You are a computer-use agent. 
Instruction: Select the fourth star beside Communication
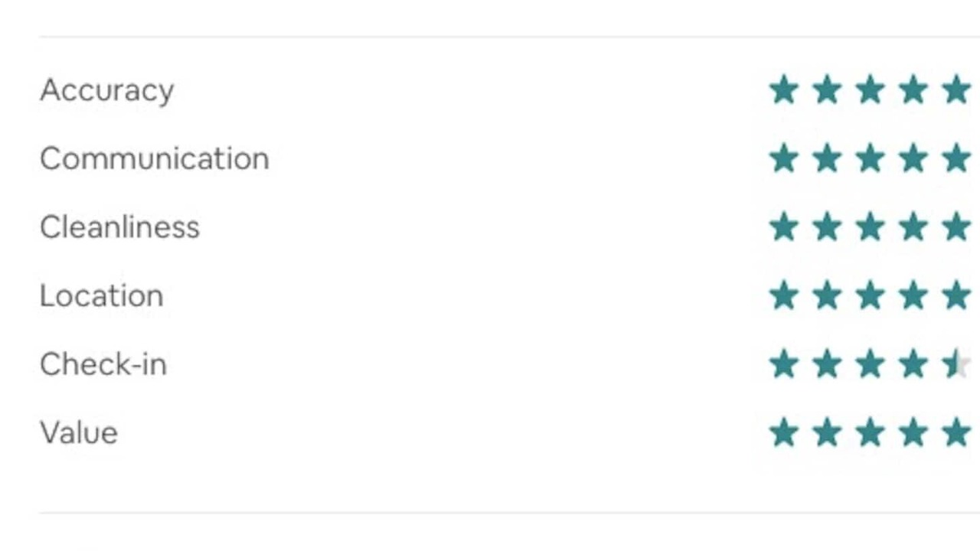tap(913, 159)
